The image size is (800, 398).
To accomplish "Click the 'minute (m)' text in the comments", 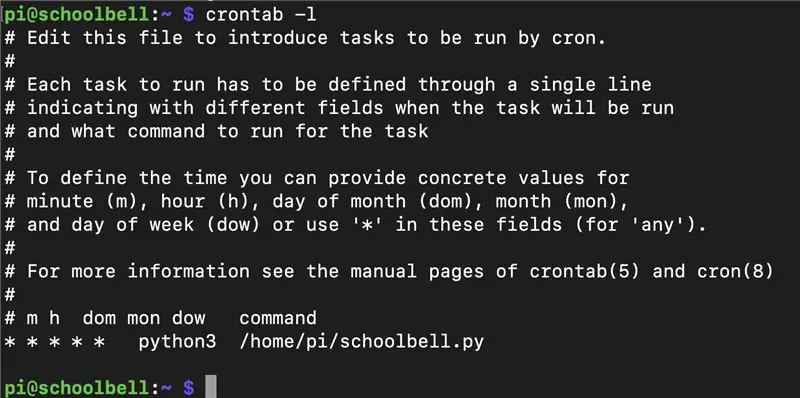I will [83, 201].
